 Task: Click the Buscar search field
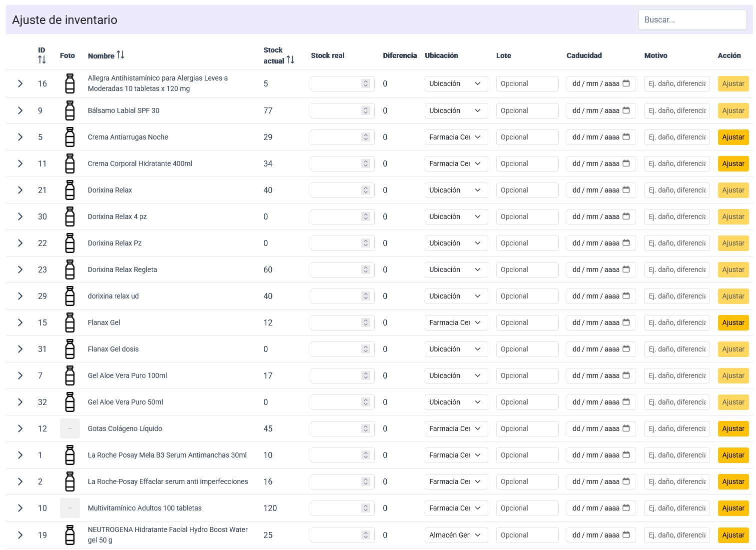pyautogui.click(x=692, y=20)
